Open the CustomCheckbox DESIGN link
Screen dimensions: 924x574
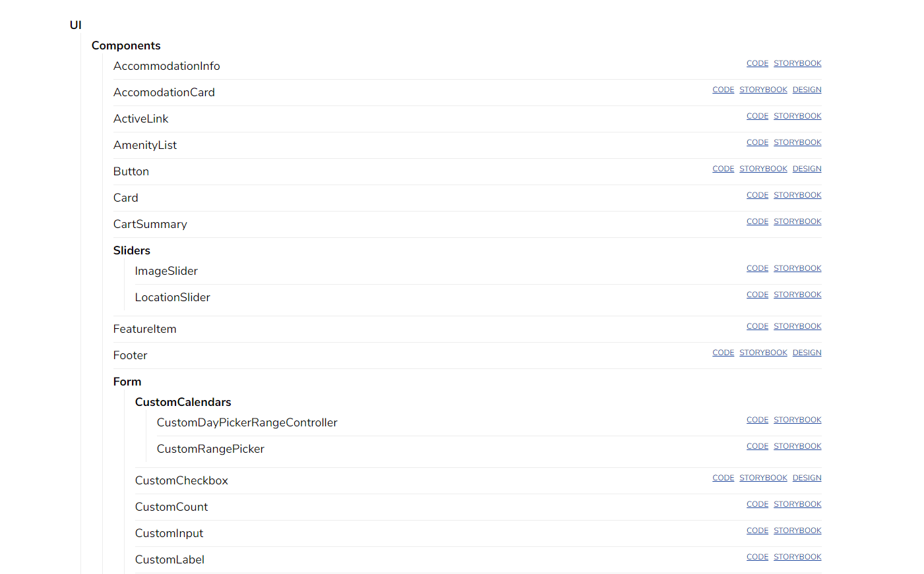(x=807, y=478)
